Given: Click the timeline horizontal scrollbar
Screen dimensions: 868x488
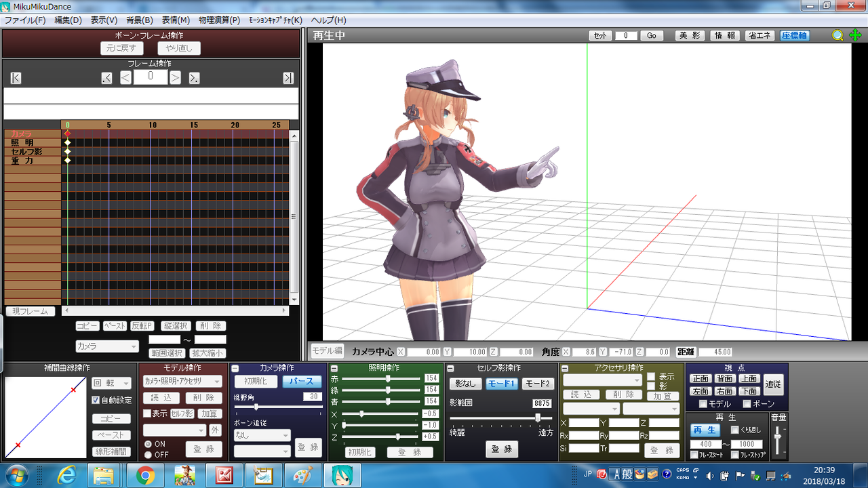Looking at the screenshot, I should pos(175,311).
